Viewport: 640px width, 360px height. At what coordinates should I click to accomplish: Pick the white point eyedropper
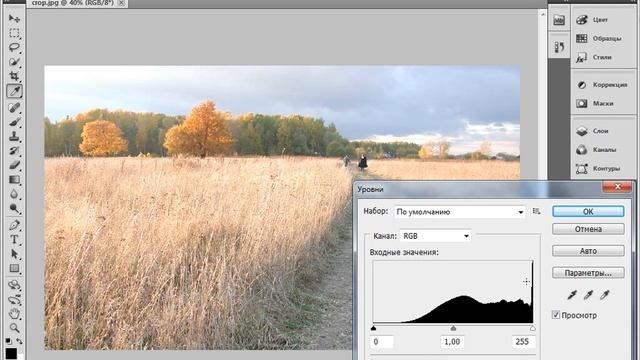604,295
